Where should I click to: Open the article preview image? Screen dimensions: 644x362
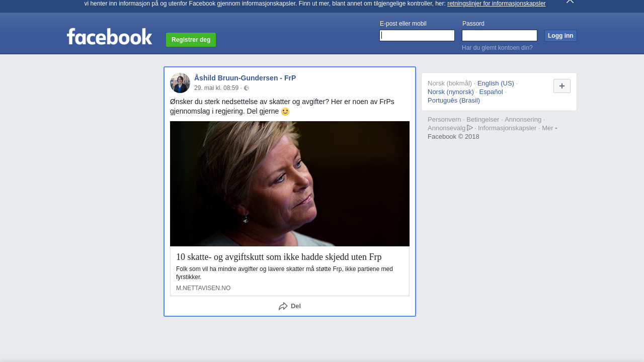290,184
